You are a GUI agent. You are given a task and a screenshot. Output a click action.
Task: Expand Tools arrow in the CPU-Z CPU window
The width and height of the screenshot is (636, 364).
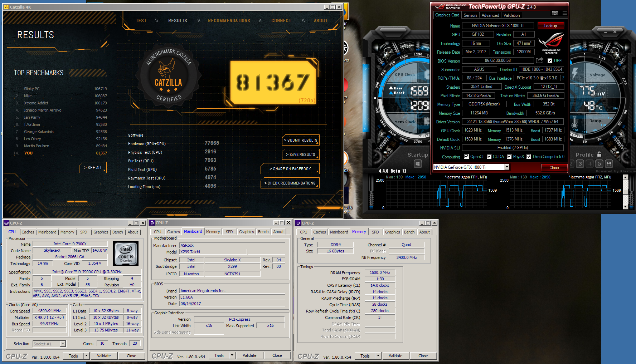click(x=86, y=356)
